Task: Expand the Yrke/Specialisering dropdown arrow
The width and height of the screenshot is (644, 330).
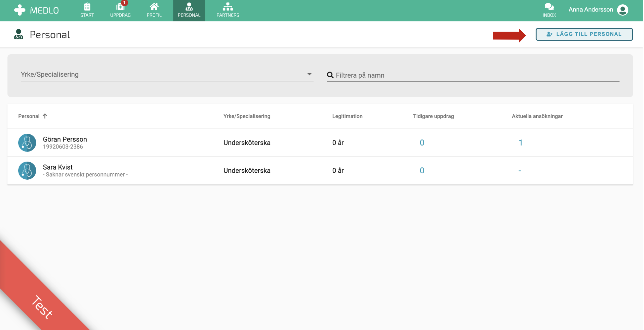Action: click(309, 74)
